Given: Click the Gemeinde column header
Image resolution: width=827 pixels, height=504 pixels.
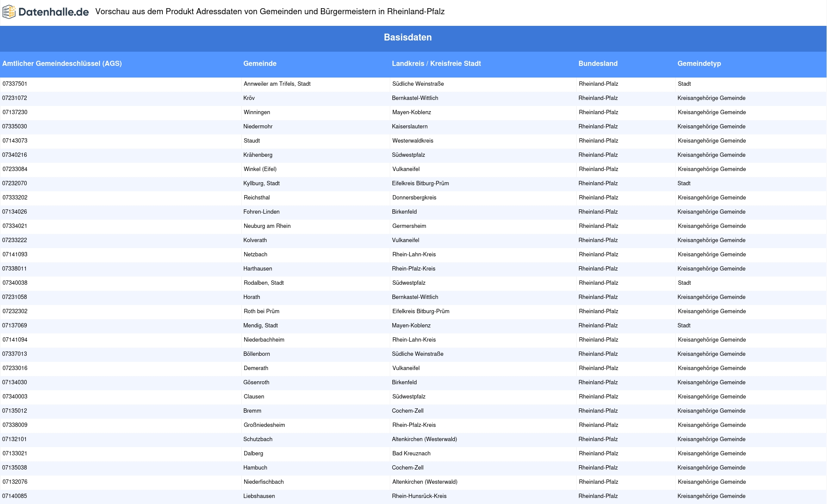Looking at the screenshot, I should click(x=260, y=63).
